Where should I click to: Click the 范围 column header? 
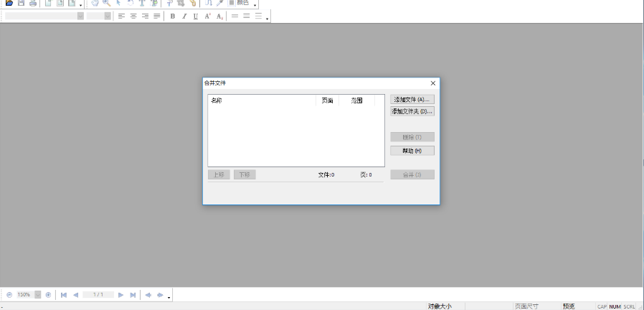pyautogui.click(x=357, y=100)
